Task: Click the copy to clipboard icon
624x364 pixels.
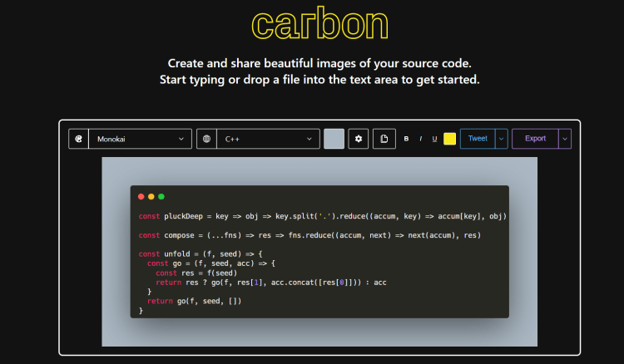Action: [384, 139]
